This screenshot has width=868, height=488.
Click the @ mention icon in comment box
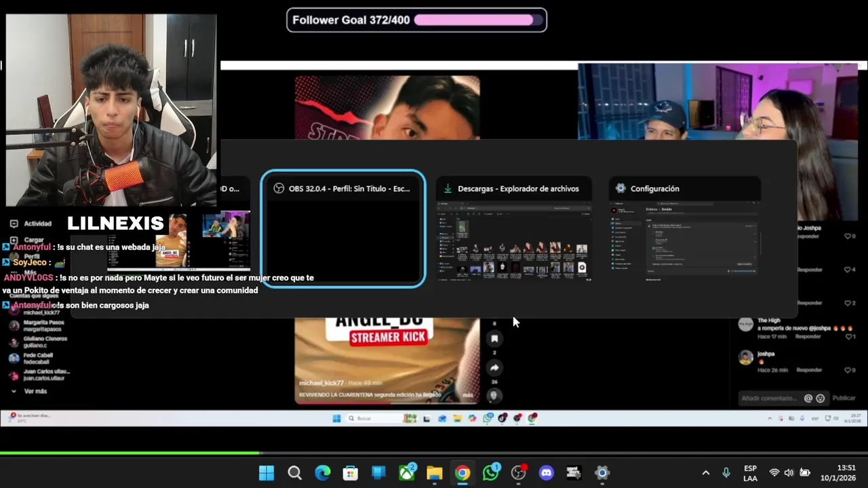point(808,399)
